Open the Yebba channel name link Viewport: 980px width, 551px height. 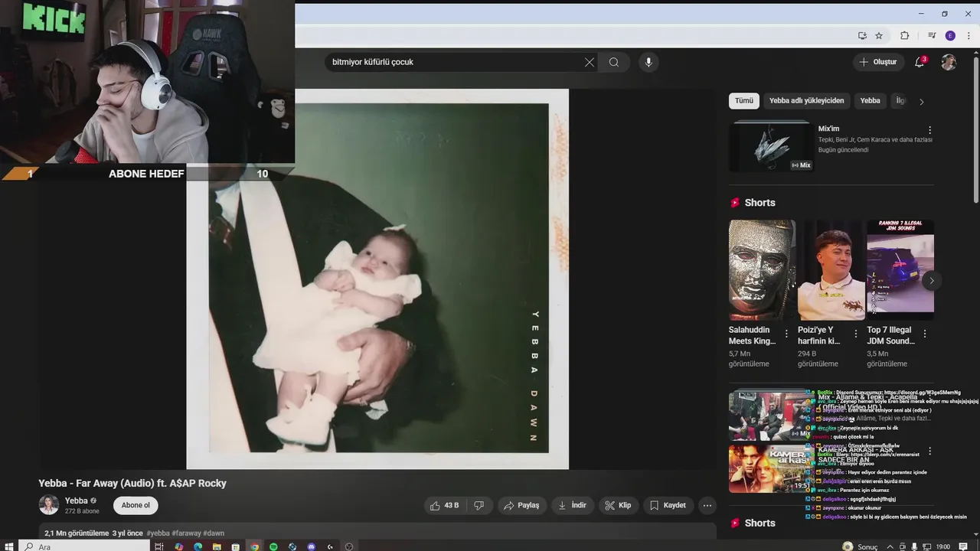(x=77, y=500)
